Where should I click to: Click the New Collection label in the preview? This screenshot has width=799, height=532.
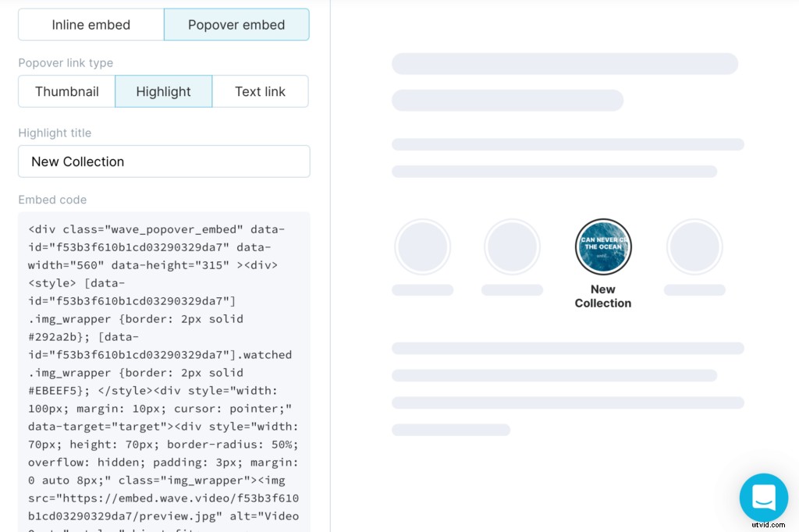tap(603, 296)
